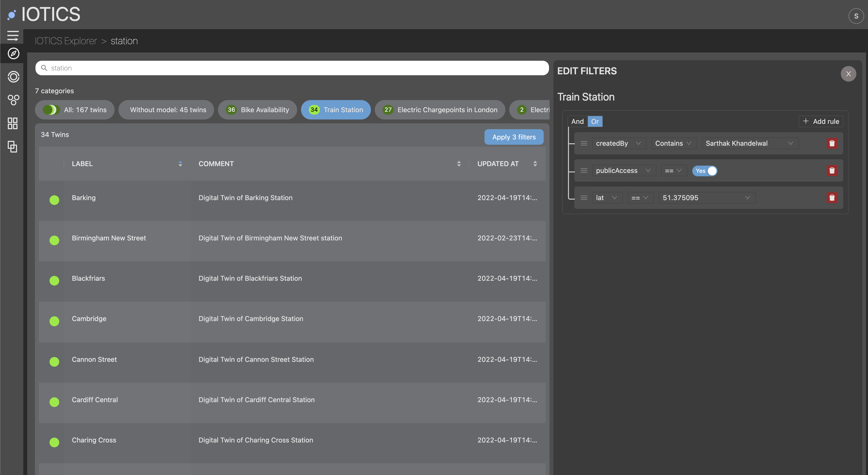
Task: Click the station search input field
Action: (x=292, y=68)
